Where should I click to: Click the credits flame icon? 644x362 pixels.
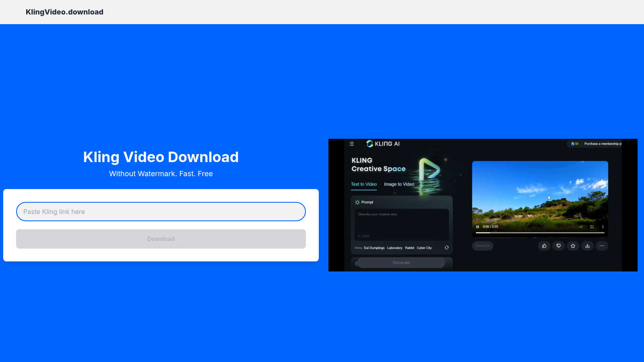point(573,144)
